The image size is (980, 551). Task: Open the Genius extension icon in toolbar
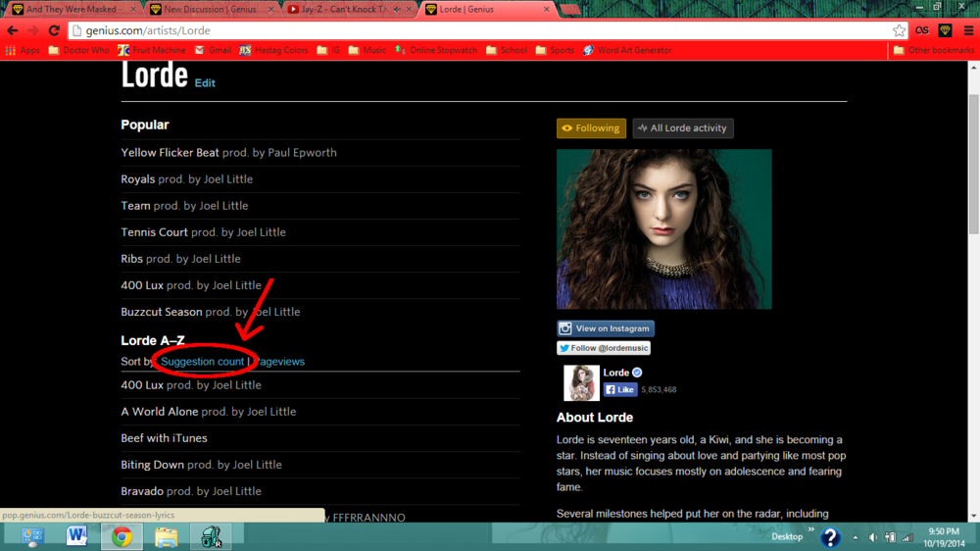click(945, 30)
